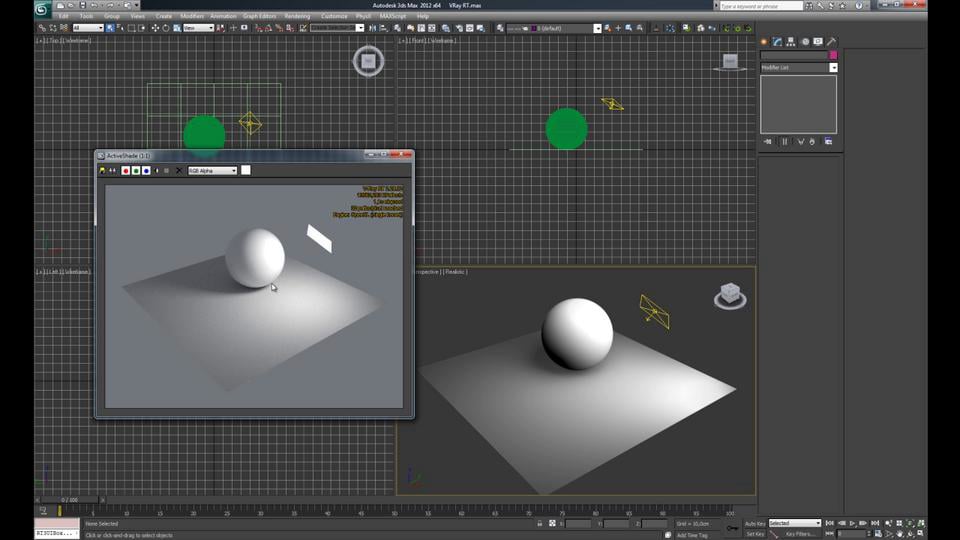Toggle red channel in ActiveShade window
960x540 pixels.
[x=126, y=171]
